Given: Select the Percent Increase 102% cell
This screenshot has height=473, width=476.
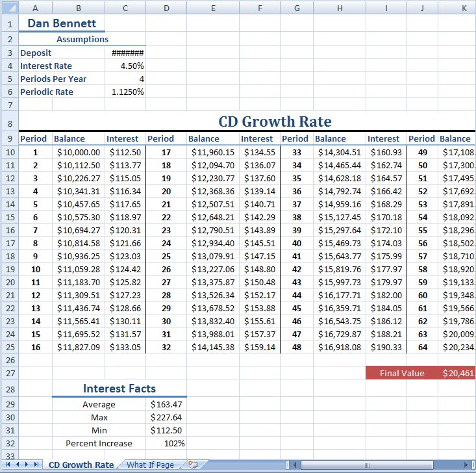Looking at the screenshot, I should (x=167, y=443).
